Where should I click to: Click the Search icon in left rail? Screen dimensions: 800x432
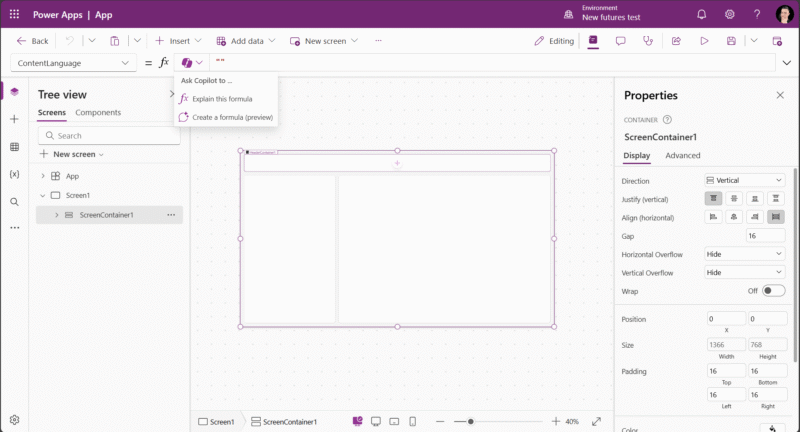point(14,201)
